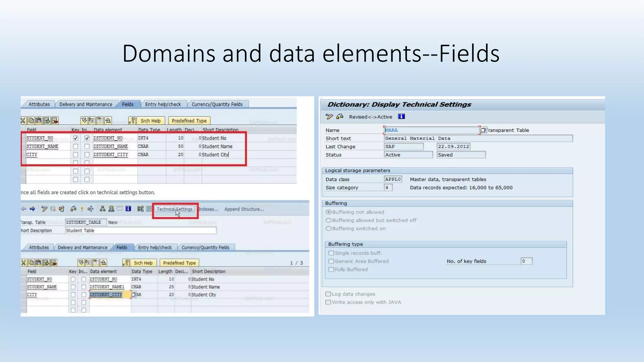Click the pencil icon in the Technical Settings toolbar

[x=329, y=117]
